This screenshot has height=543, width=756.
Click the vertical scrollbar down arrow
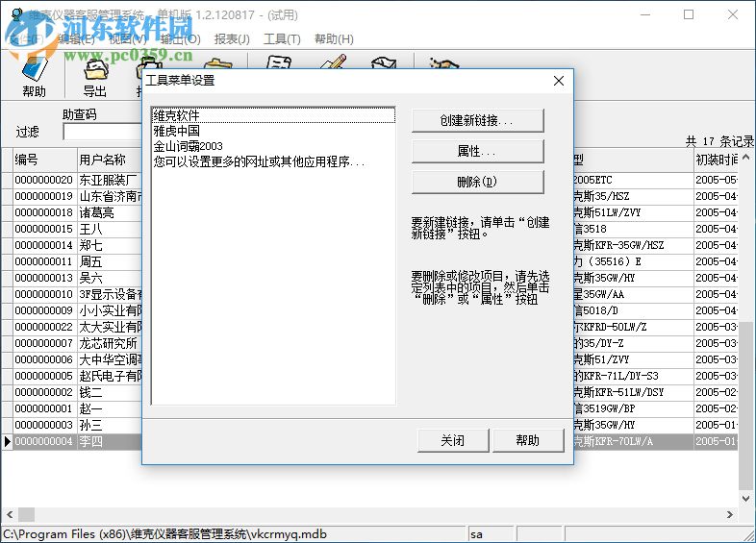pyautogui.click(x=745, y=499)
